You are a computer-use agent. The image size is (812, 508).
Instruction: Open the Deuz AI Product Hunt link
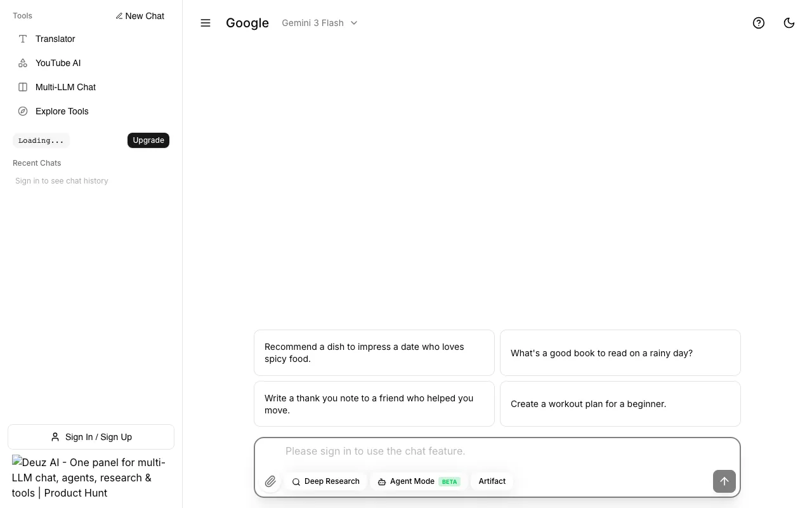click(x=91, y=478)
